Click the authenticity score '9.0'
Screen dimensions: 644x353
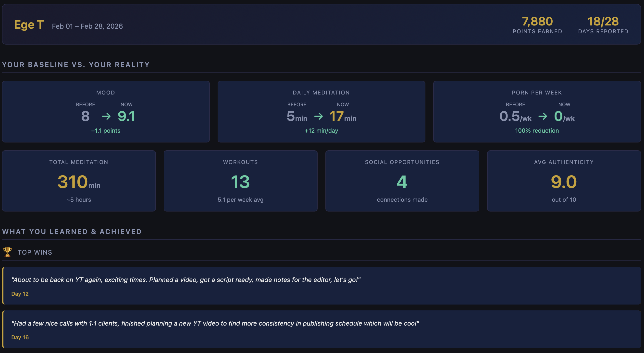point(564,182)
